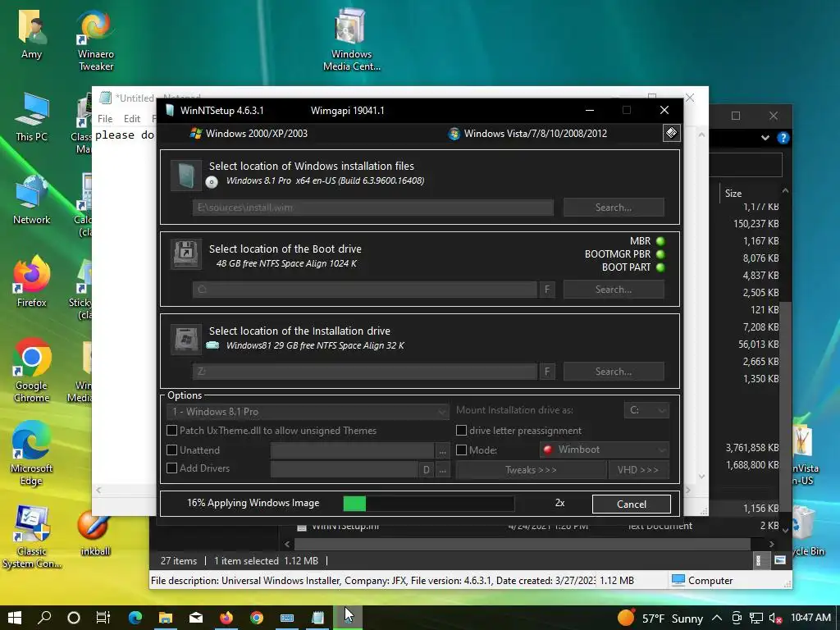Open Winaero Tweaker desktop shortcut
Screen dimensions: 840x630
tap(96, 41)
